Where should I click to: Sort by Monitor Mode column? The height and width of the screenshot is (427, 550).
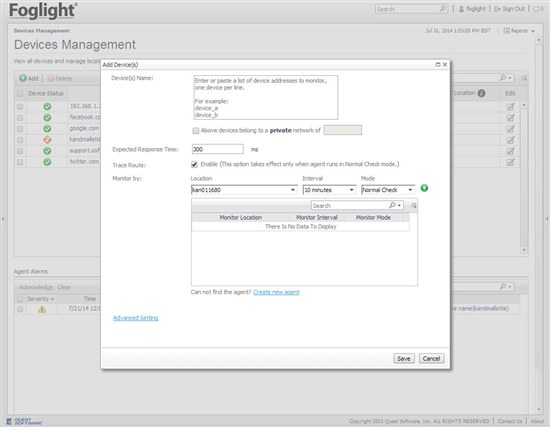(373, 218)
